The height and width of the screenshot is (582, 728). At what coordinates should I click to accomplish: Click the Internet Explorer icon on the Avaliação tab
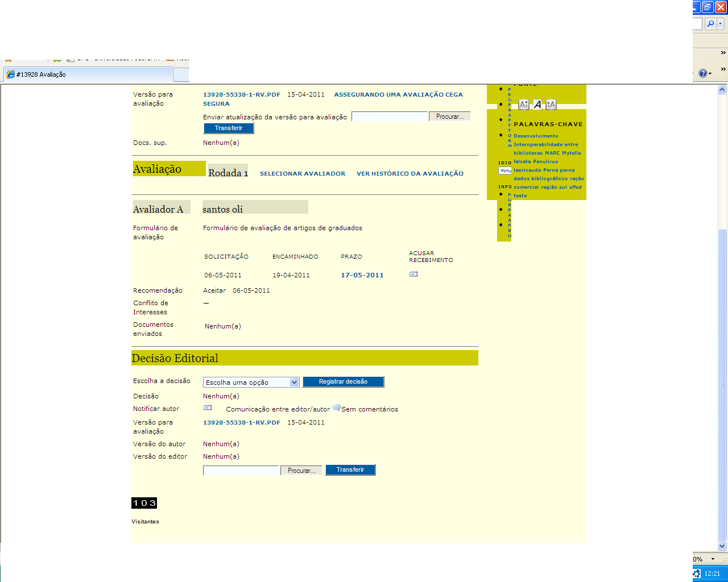(x=11, y=74)
